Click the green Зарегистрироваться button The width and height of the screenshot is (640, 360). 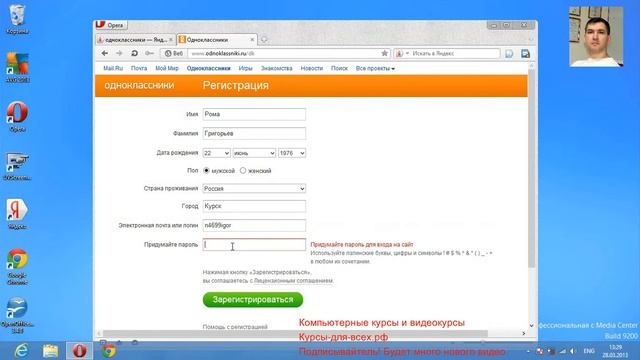(253, 300)
